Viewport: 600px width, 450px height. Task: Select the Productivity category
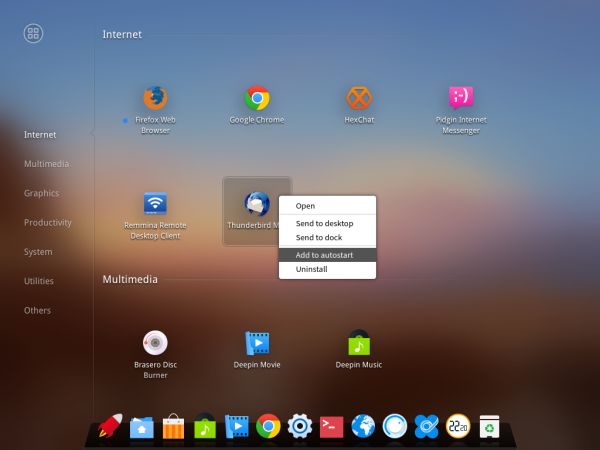[48, 223]
